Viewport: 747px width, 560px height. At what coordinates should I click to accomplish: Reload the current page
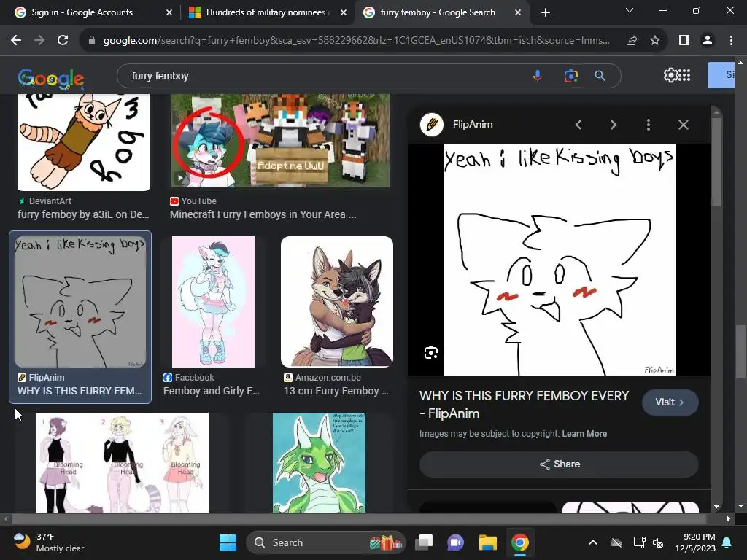(63, 41)
